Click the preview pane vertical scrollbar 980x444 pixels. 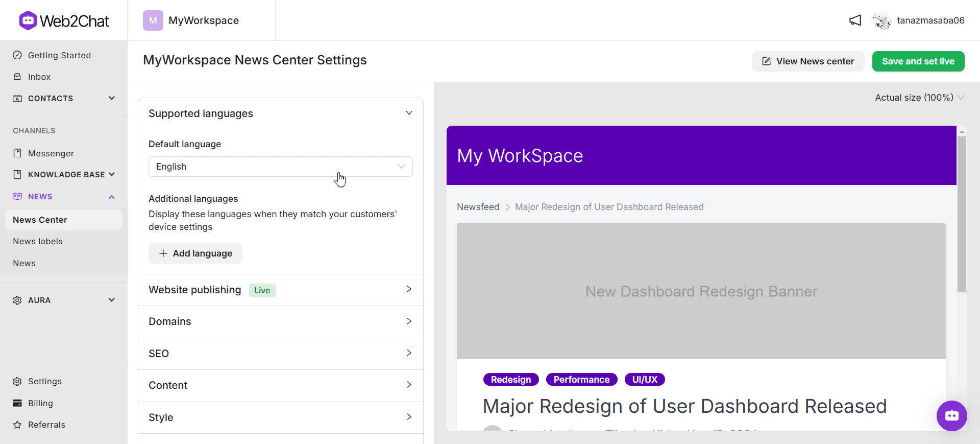pos(962,214)
